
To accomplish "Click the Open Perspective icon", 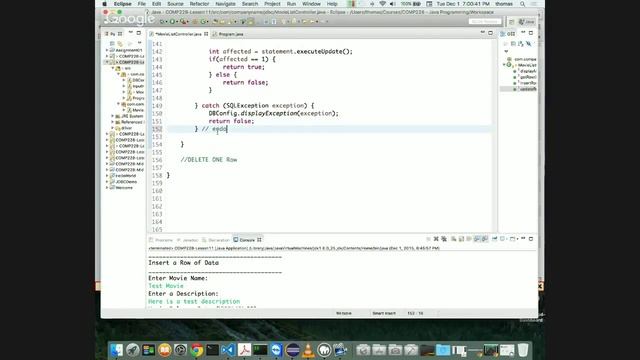I will (511, 22).
